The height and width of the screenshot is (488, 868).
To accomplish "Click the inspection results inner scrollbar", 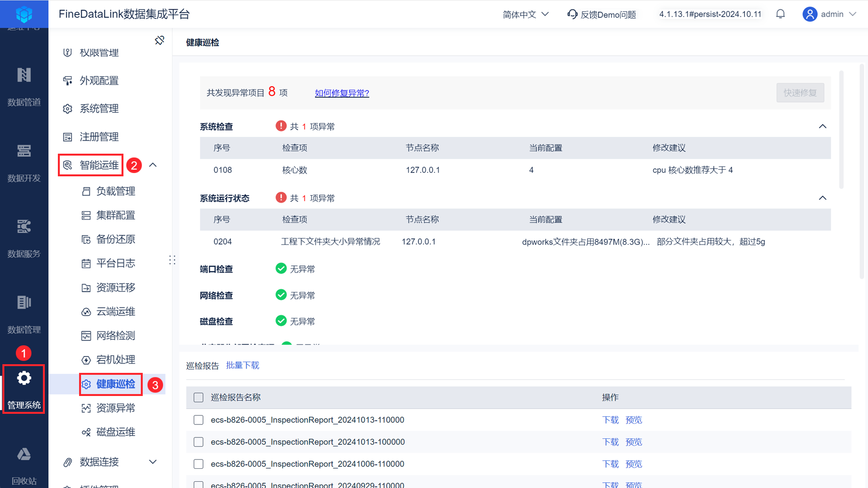I will (x=841, y=129).
